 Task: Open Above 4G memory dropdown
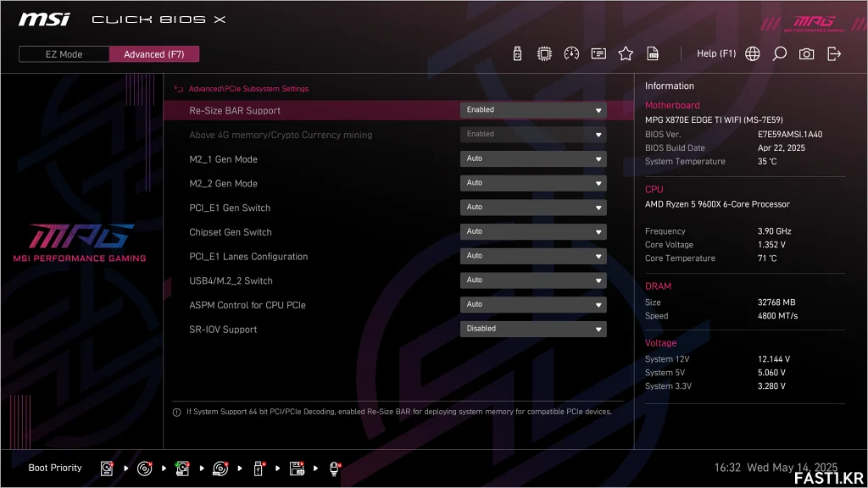[x=533, y=135]
